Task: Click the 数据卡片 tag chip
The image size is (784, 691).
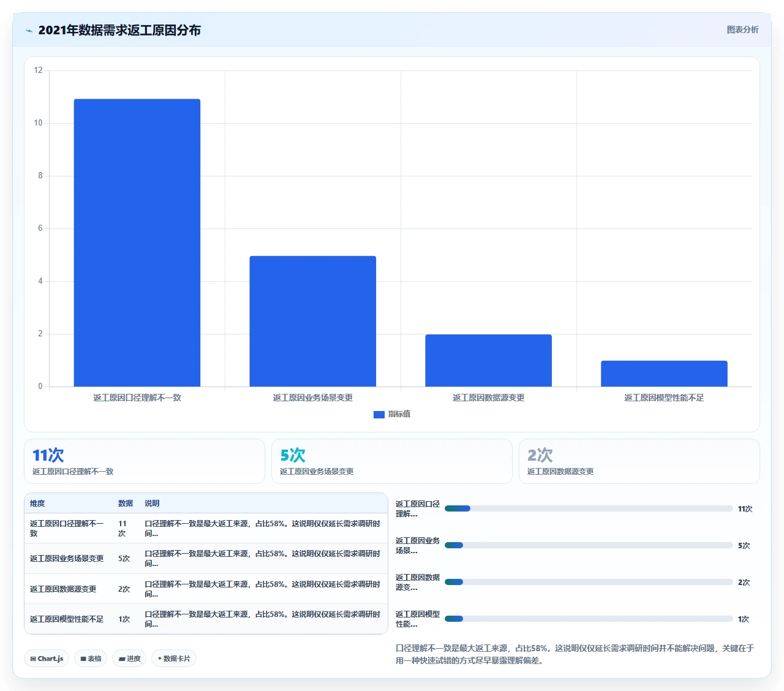Action: [174, 659]
